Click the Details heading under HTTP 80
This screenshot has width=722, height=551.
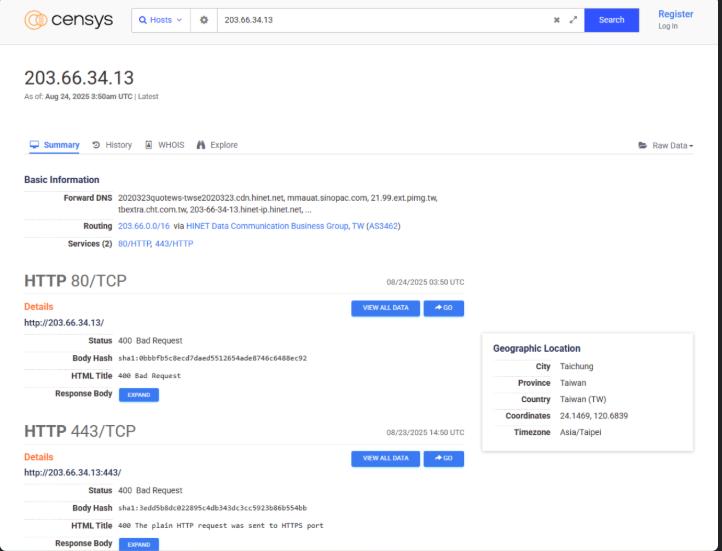(x=39, y=307)
